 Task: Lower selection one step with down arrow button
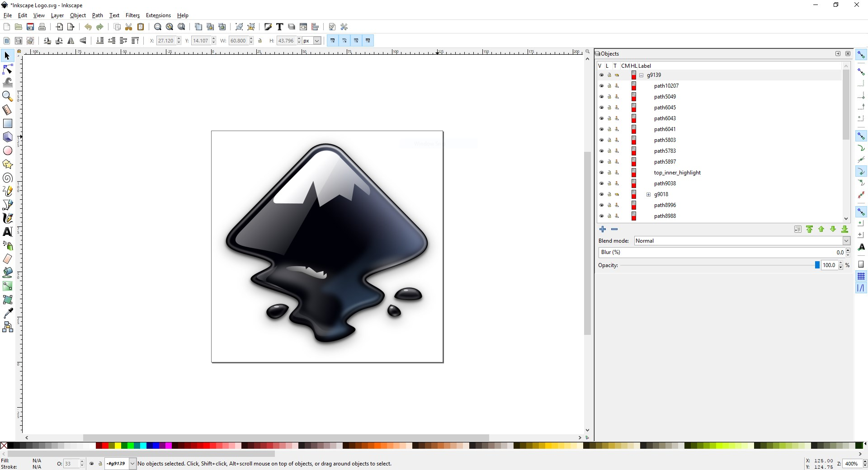833,229
